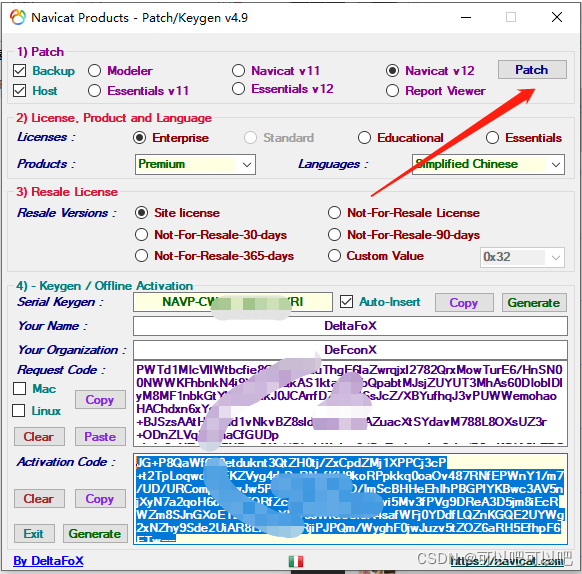Copy the serial key with Copy button
This screenshot has height=574, width=582.
pyautogui.click(x=464, y=303)
